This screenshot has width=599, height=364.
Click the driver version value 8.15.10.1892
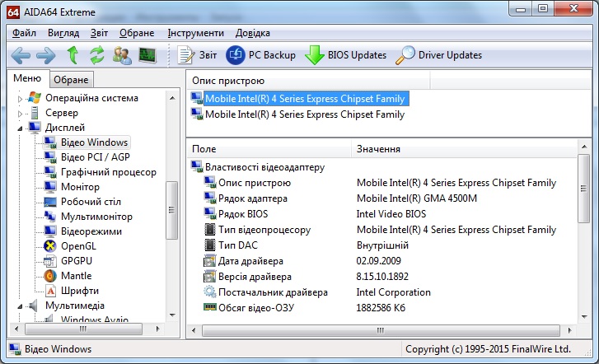(382, 277)
